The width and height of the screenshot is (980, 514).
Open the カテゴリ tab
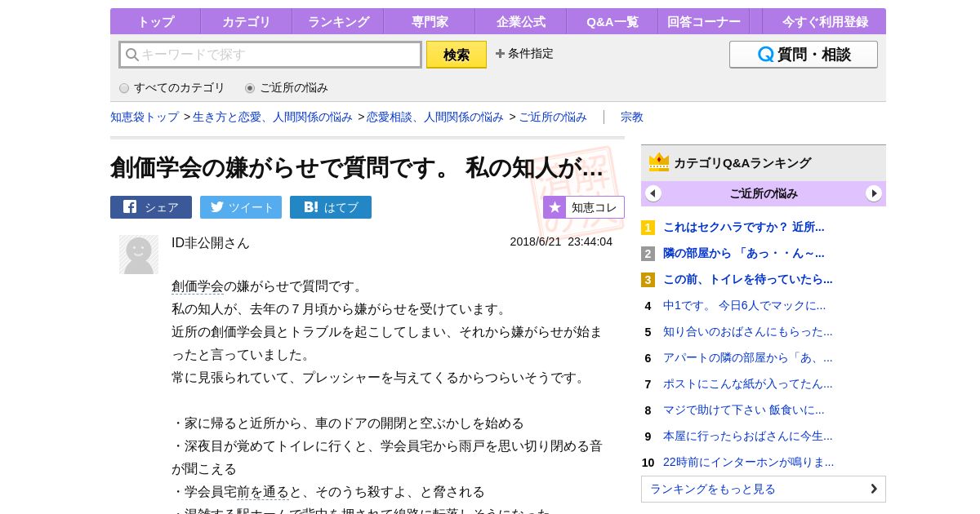[x=247, y=21]
